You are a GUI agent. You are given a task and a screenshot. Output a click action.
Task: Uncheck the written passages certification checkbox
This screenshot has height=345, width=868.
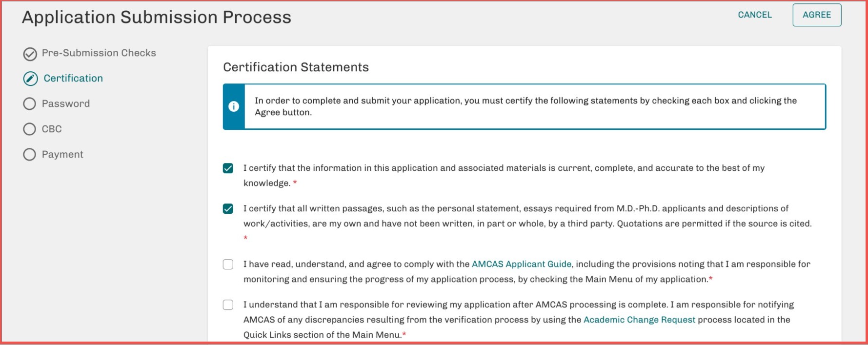(x=228, y=209)
